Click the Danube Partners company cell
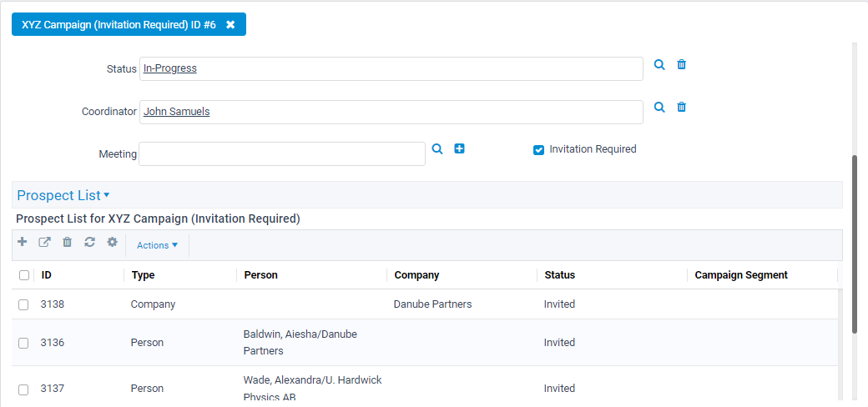 (x=433, y=304)
